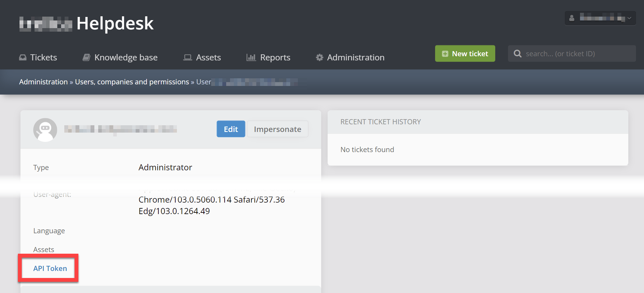The height and width of the screenshot is (293, 644).
Task: Focus the ticket search field
Action: point(572,54)
